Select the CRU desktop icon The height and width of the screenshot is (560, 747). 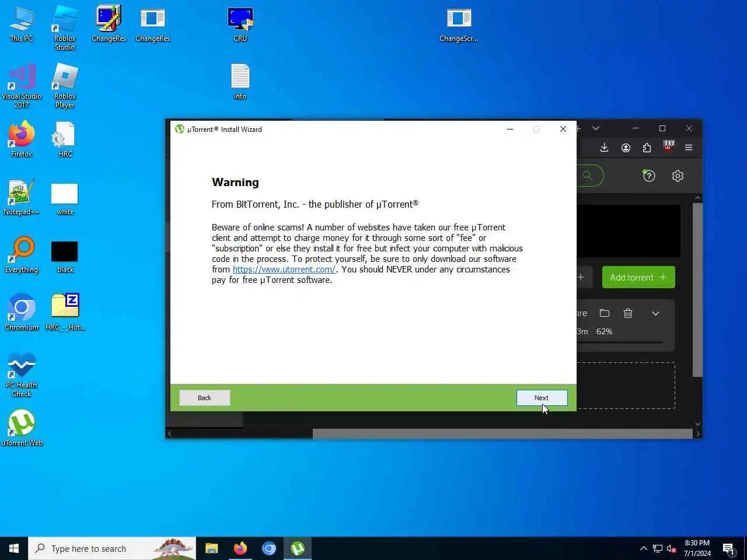point(240,24)
